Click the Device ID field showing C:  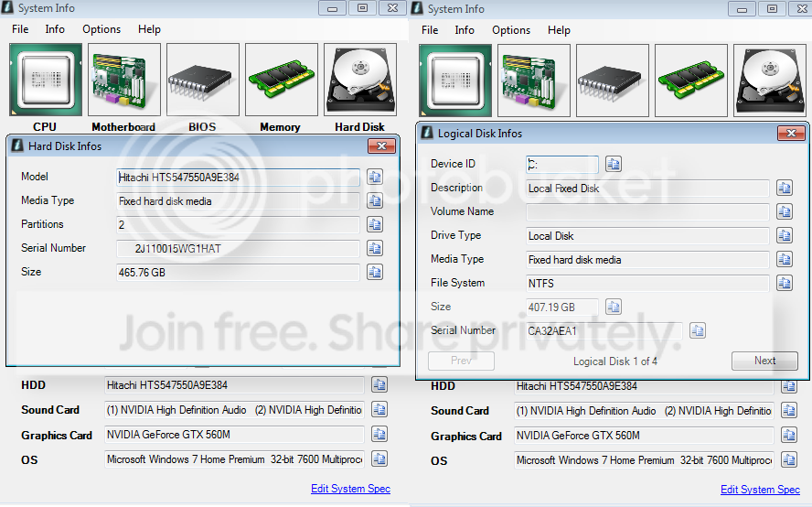[562, 165]
